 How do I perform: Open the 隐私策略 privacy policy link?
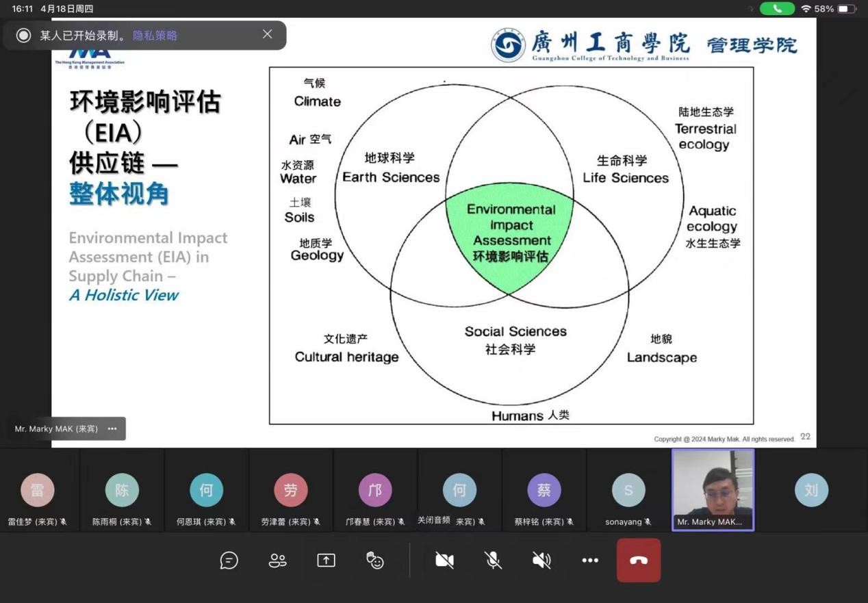click(155, 36)
